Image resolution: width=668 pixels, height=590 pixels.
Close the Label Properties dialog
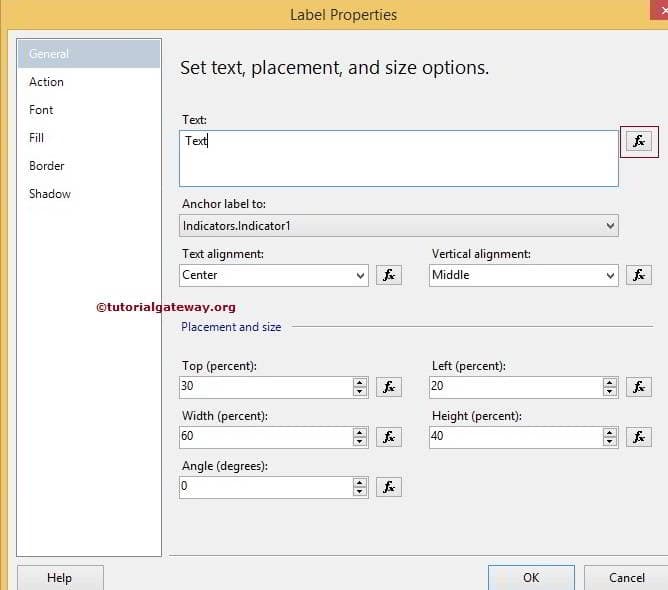(x=659, y=9)
